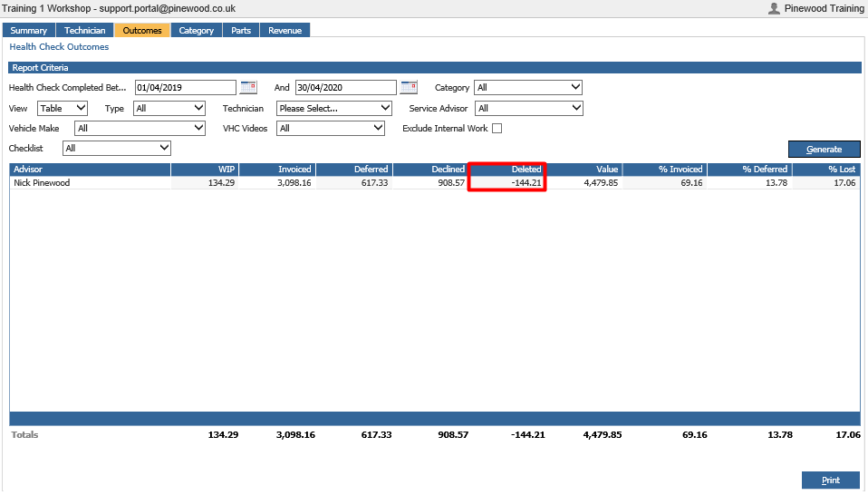
Task: Switch to the Technician tab
Action: [x=84, y=31]
